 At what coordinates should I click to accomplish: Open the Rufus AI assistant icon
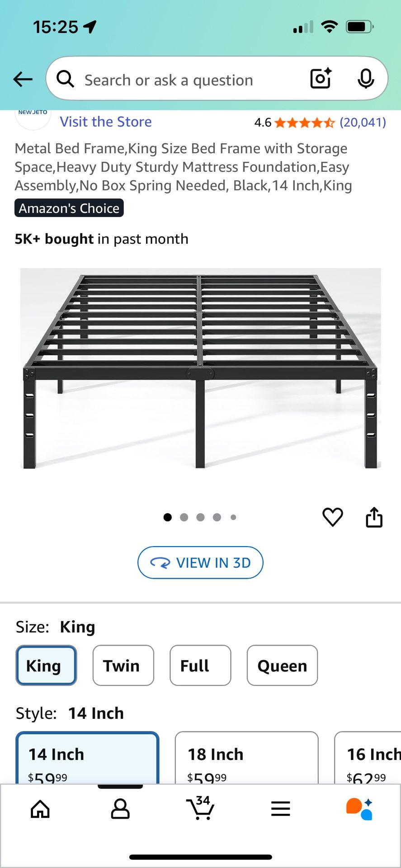[x=359, y=809]
